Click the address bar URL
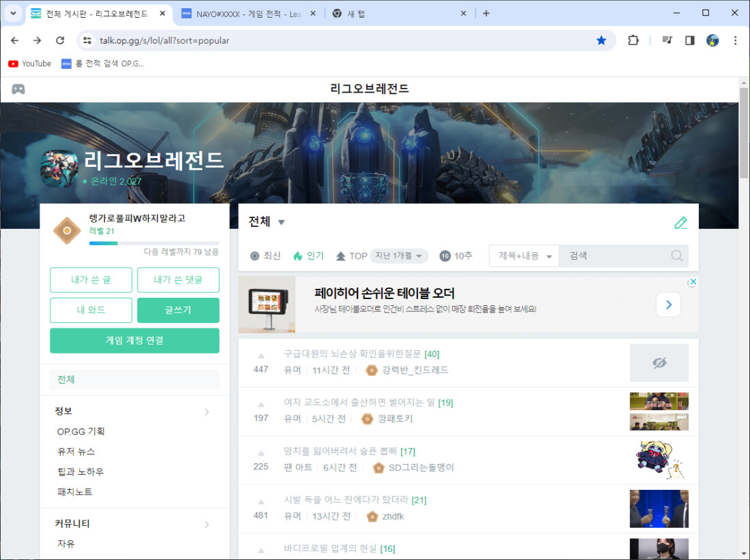This screenshot has width=750, height=560. point(164,41)
